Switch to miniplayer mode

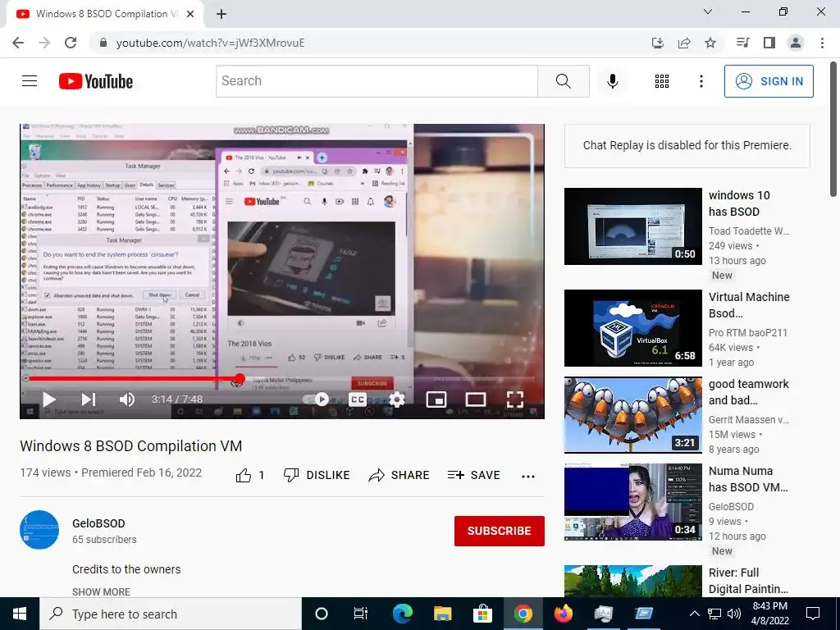[x=436, y=399]
